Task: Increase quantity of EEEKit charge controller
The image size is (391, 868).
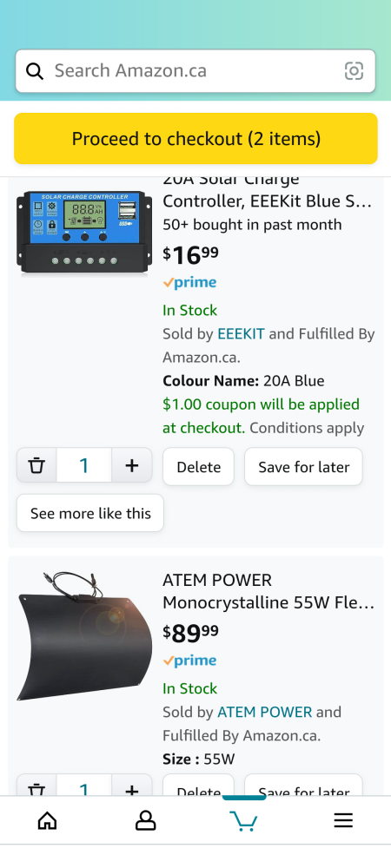Action: coord(132,465)
